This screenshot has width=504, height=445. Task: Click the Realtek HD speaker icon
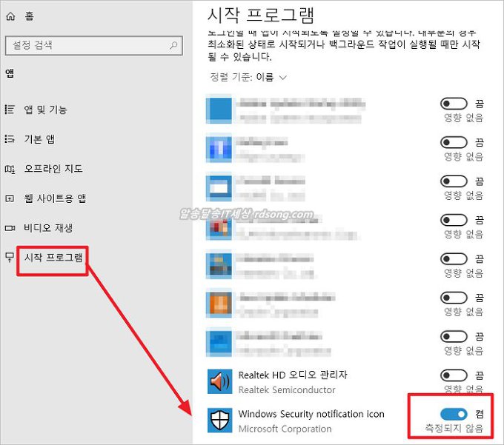pyautogui.click(x=219, y=381)
